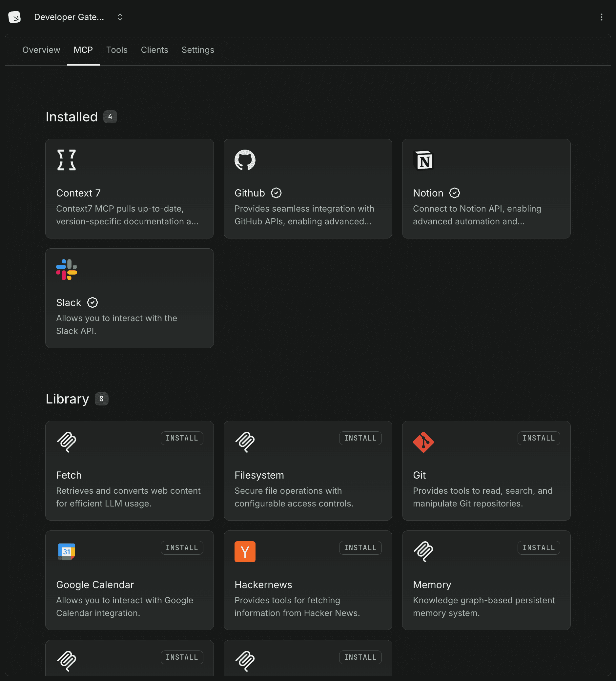Click the Google Calendar icon

tap(67, 552)
